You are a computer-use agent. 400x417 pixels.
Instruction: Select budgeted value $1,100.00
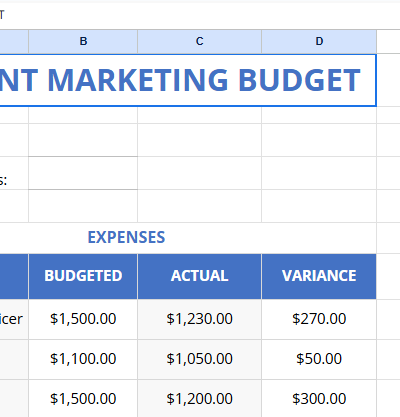tap(83, 359)
